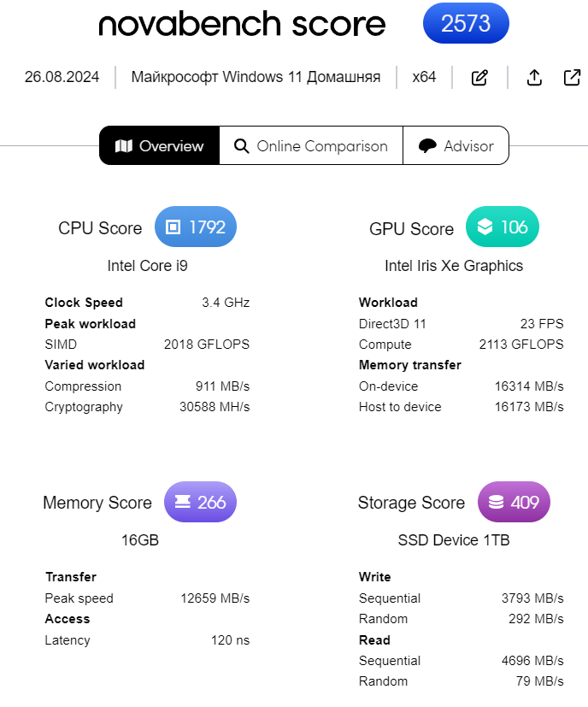The image size is (588, 707).
Task: Click the CPU chip icon badge
Action: click(x=173, y=227)
